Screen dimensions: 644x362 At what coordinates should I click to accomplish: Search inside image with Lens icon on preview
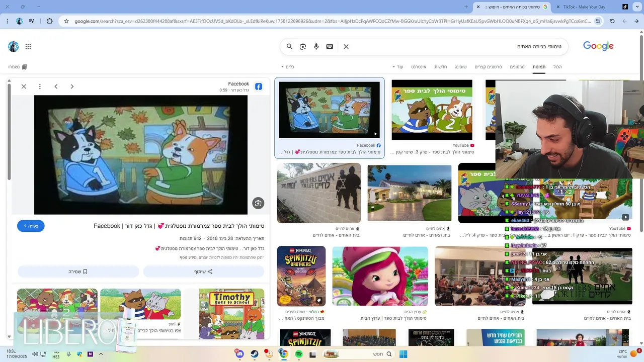coord(258,203)
